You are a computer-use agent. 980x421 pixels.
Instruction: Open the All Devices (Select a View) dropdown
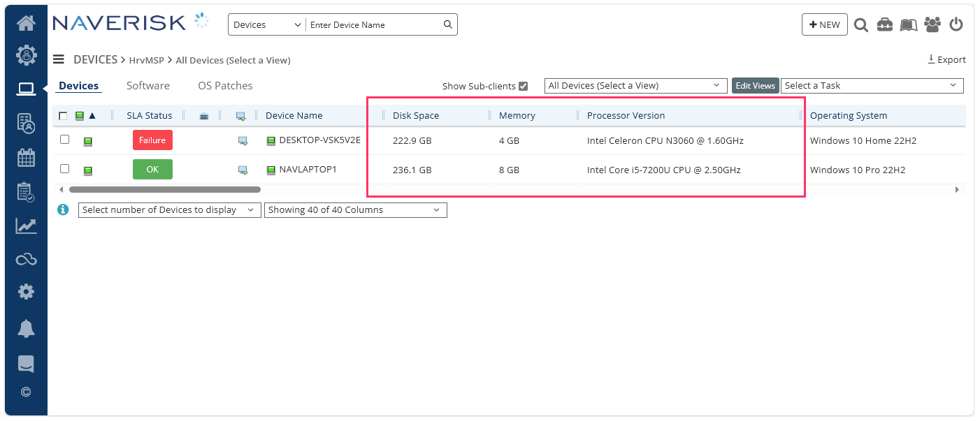[x=636, y=86]
